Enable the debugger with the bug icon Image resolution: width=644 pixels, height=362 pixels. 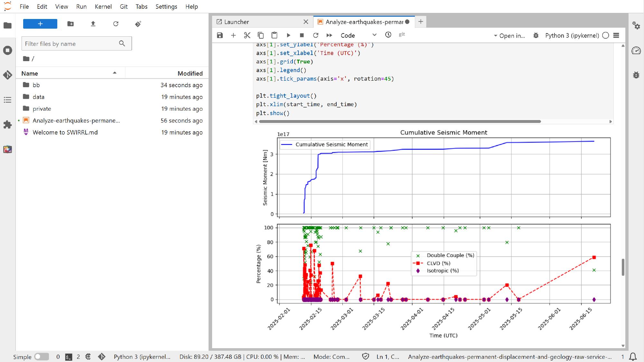(536, 36)
